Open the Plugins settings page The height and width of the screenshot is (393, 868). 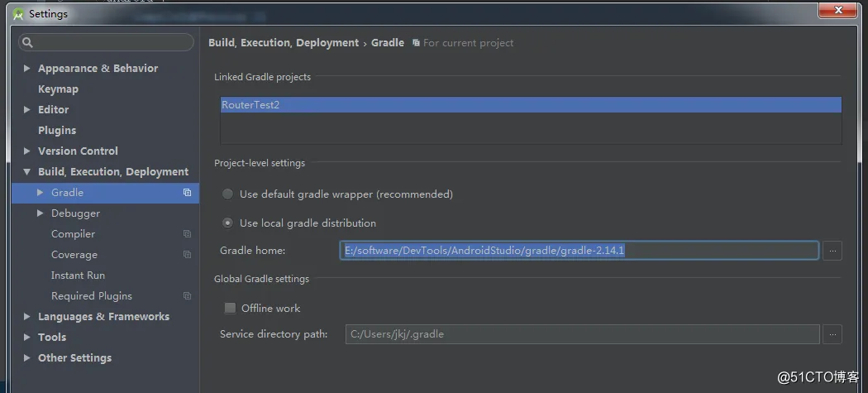pos(57,131)
